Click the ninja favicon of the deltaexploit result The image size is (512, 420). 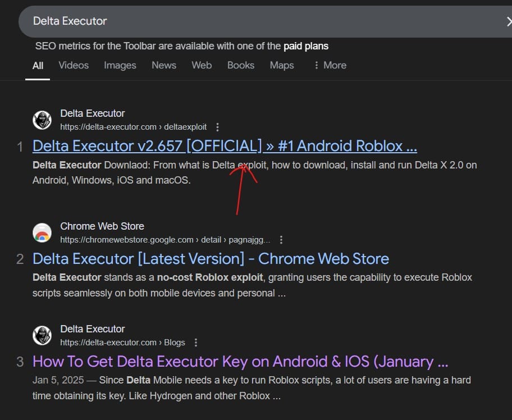(42, 120)
